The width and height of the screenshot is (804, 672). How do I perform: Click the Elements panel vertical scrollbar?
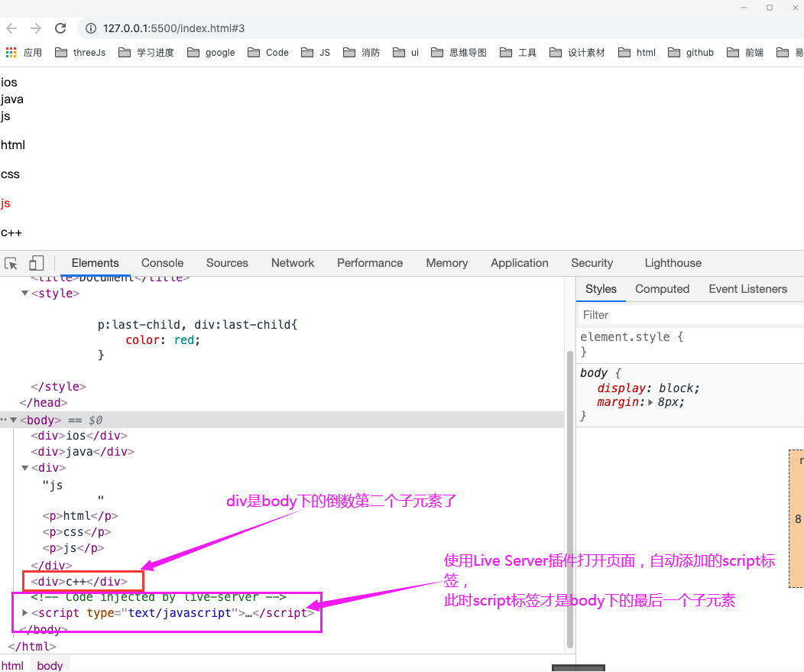tap(569, 499)
